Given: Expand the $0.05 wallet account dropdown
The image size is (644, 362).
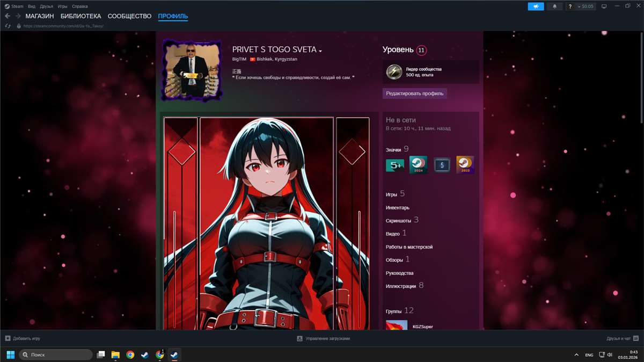Looking at the screenshot, I should (x=586, y=6).
